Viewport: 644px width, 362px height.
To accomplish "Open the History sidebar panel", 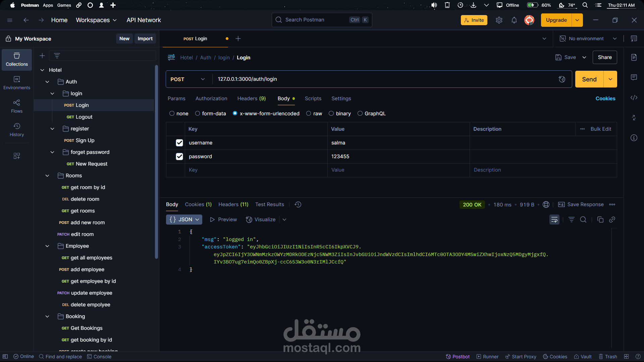I will click(x=17, y=130).
